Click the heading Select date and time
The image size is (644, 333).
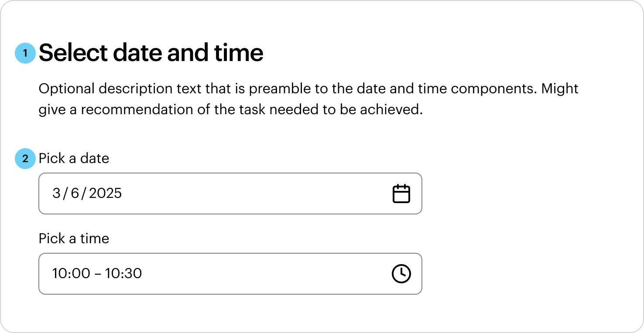(x=151, y=52)
